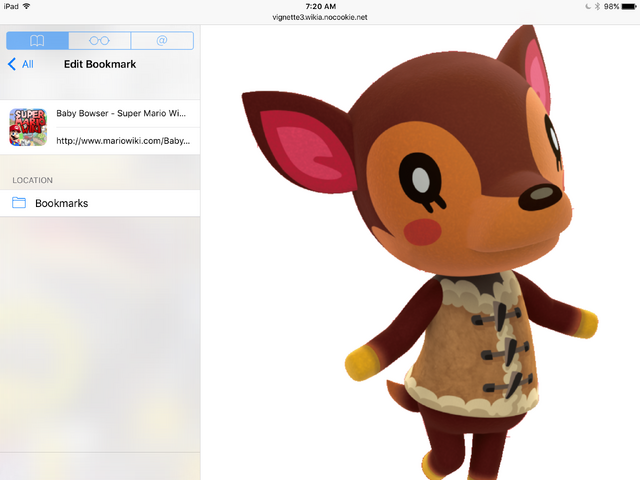Viewport: 640px width, 480px height.
Task: Switch to the Bookmarks book tab
Action: (38, 40)
